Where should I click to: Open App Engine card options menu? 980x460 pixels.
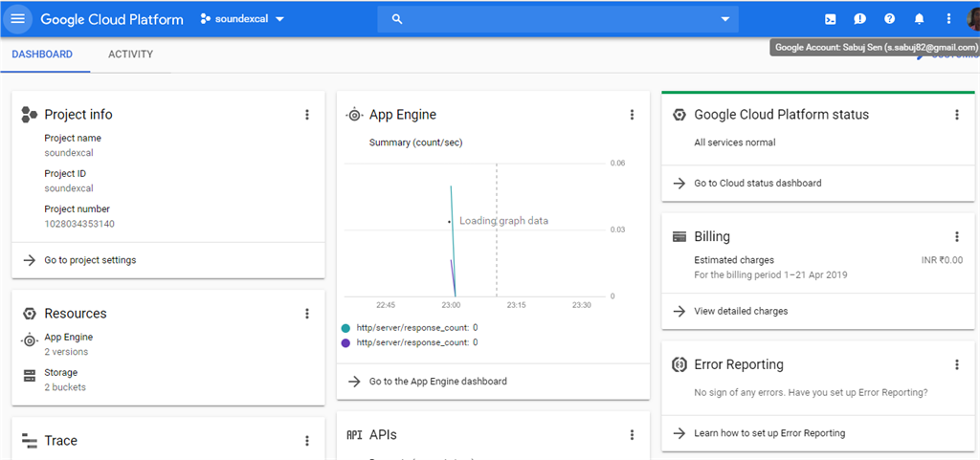pyautogui.click(x=632, y=115)
